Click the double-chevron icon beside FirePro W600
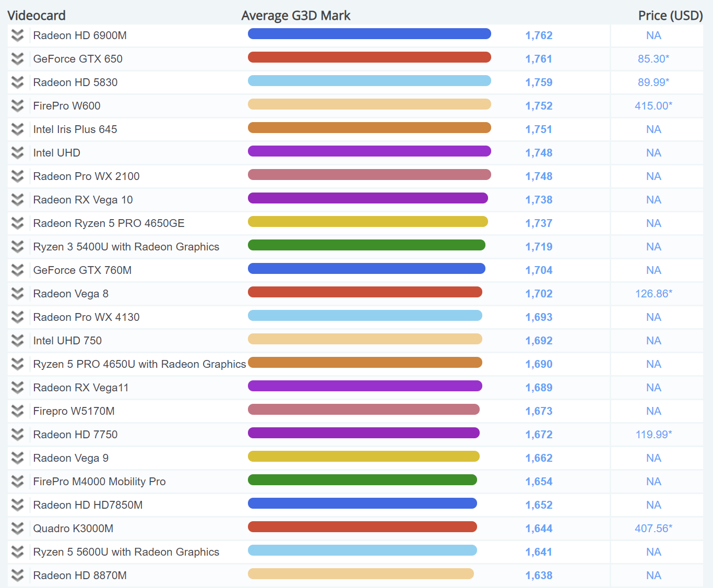This screenshot has width=713, height=588. tap(18, 106)
